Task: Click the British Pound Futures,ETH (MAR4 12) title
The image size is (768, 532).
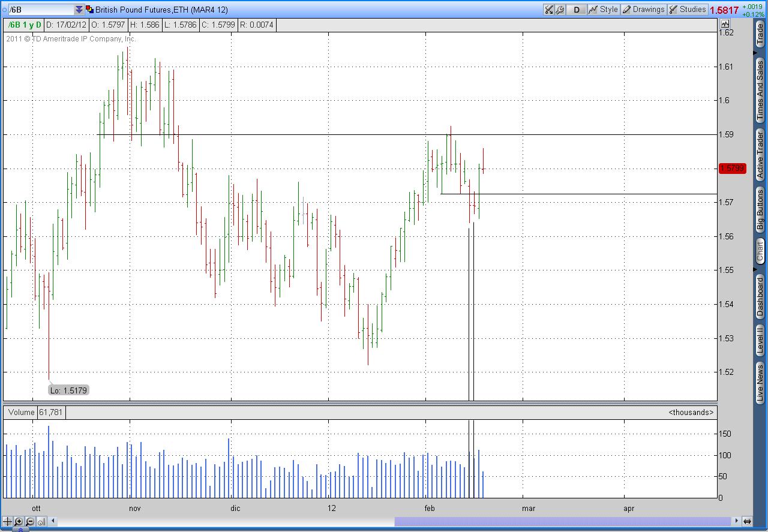Action: [x=161, y=10]
